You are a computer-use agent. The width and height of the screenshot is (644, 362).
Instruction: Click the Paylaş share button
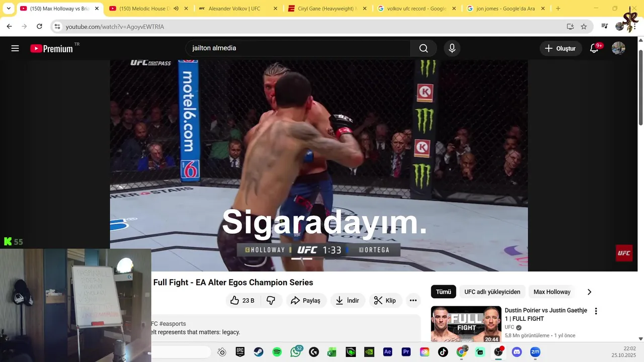[x=306, y=301]
